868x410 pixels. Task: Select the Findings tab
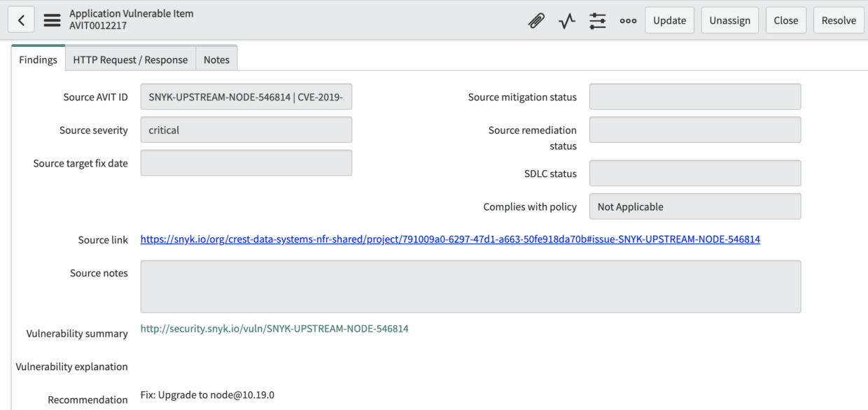[38, 59]
